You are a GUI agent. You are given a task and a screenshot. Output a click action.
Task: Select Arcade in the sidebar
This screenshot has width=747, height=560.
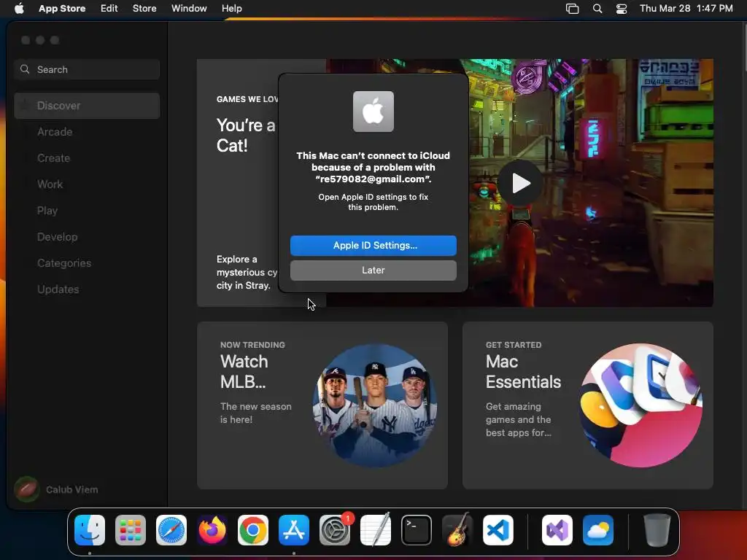(87, 132)
